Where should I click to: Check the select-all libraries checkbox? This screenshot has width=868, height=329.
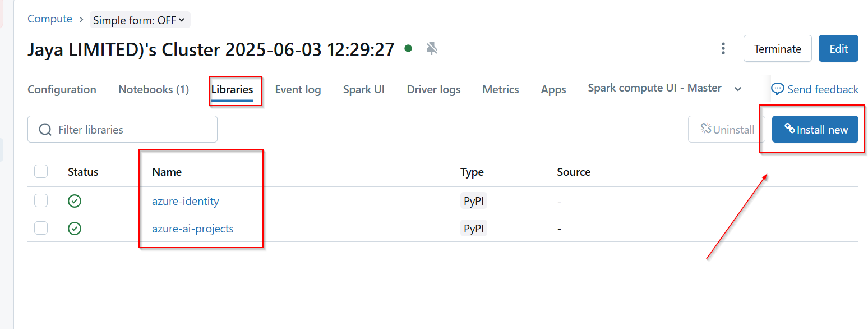coord(41,171)
